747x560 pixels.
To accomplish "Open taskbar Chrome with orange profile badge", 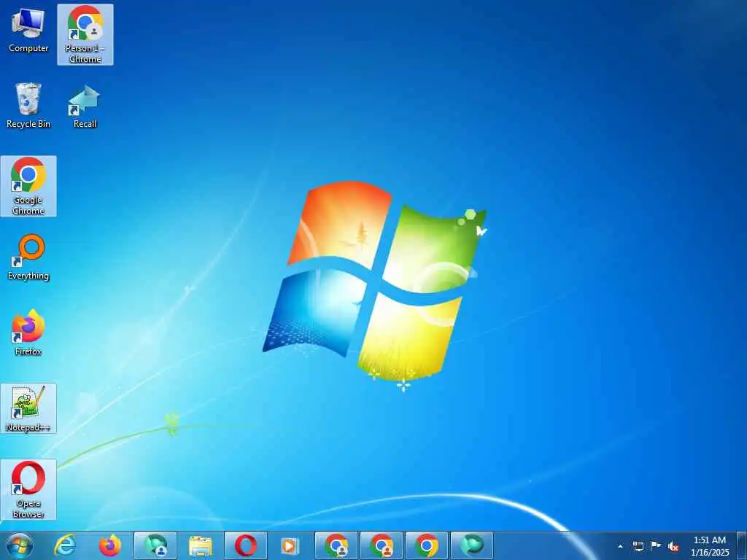I will (x=382, y=545).
